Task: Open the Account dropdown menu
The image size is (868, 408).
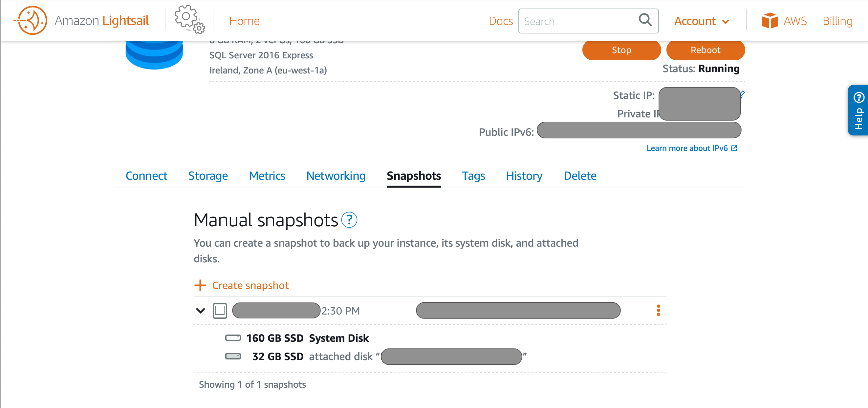Action: pos(702,21)
